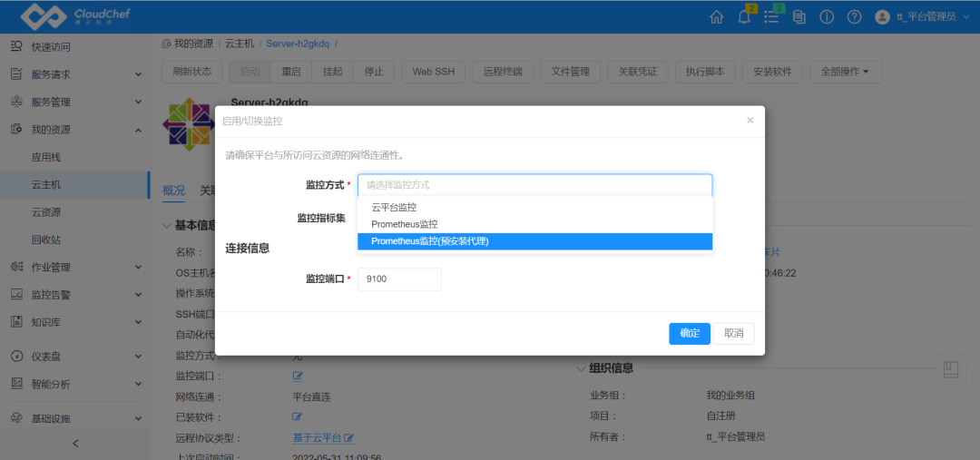Collapse the left sidebar arrow
This screenshot has width=980, height=460.
(x=75, y=444)
